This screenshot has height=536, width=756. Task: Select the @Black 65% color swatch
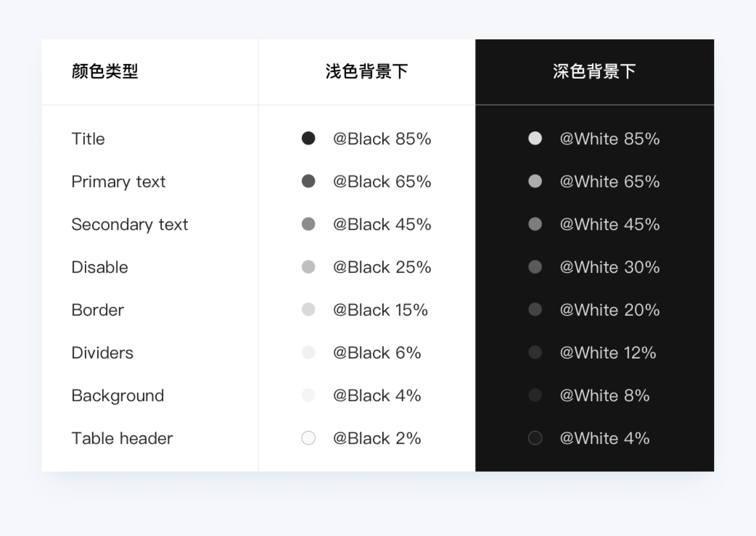308,181
